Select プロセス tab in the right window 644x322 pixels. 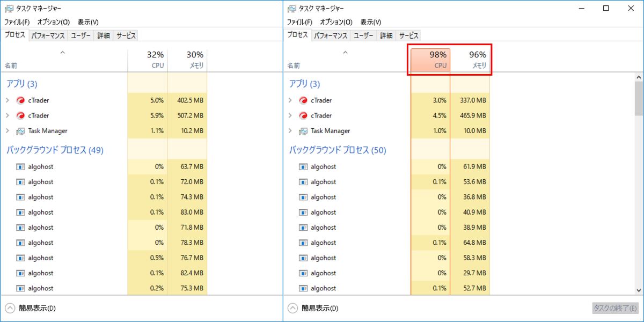[297, 35]
